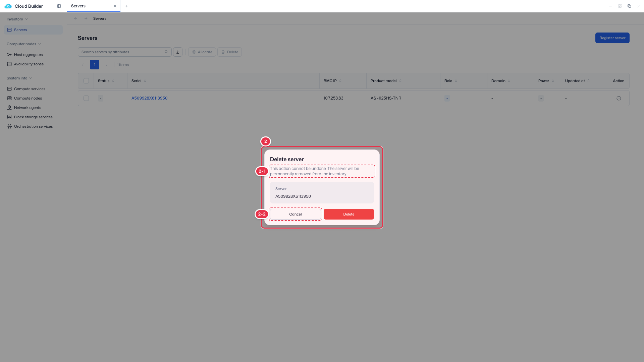Image resolution: width=644 pixels, height=362 pixels.
Task: Click the Cancel button in dialog
Action: pos(295,214)
